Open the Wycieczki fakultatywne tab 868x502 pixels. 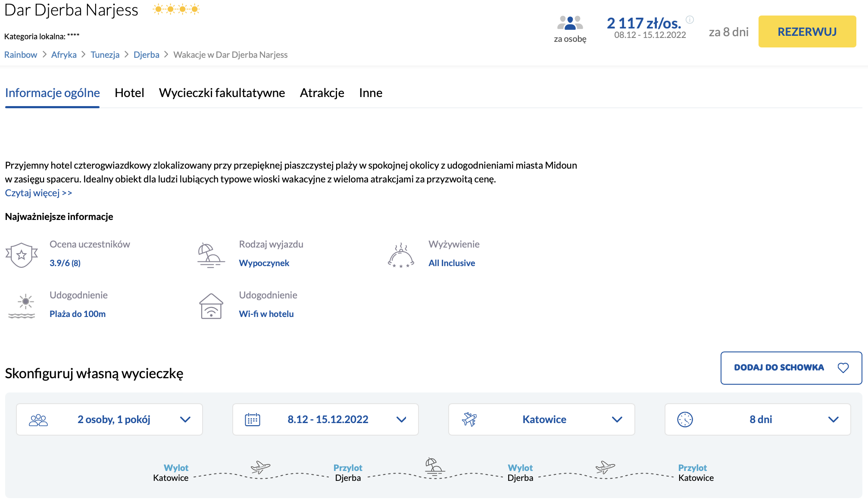pos(222,93)
